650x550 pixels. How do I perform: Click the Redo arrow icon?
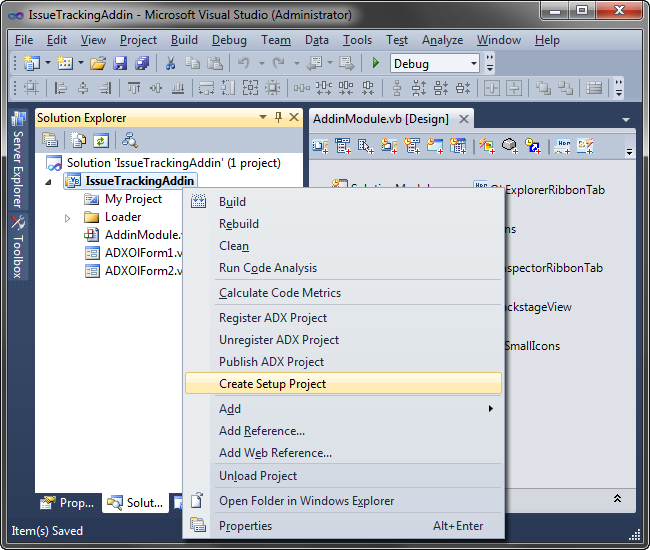point(279,63)
